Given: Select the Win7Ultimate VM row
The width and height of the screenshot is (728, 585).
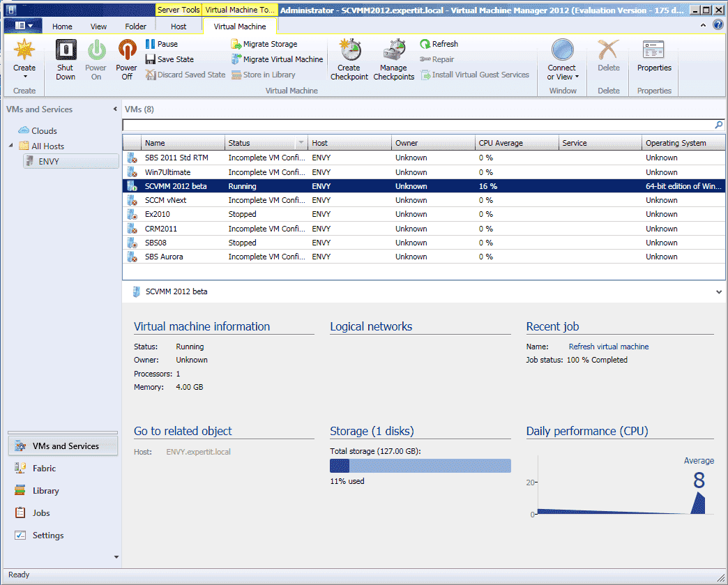Looking at the screenshot, I should [423, 172].
